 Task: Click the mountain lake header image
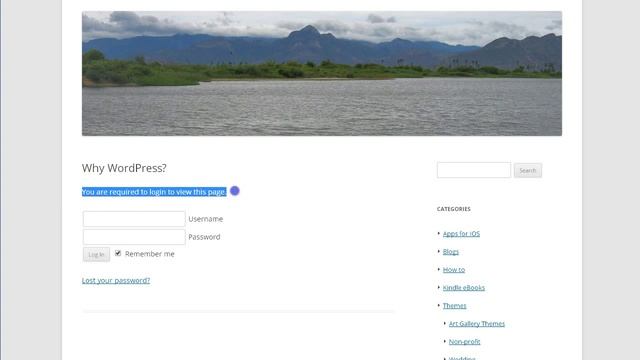(322, 73)
